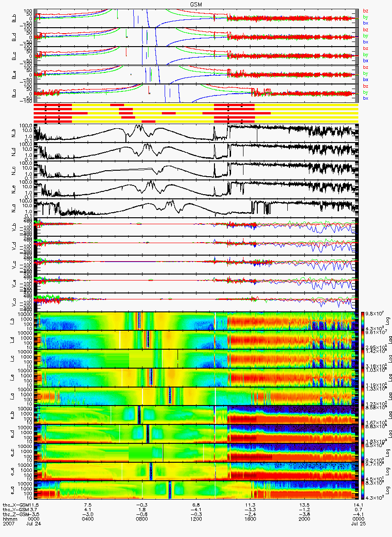
Task: Click the red bz legend of B_b
Action: [x=366, y=11]
